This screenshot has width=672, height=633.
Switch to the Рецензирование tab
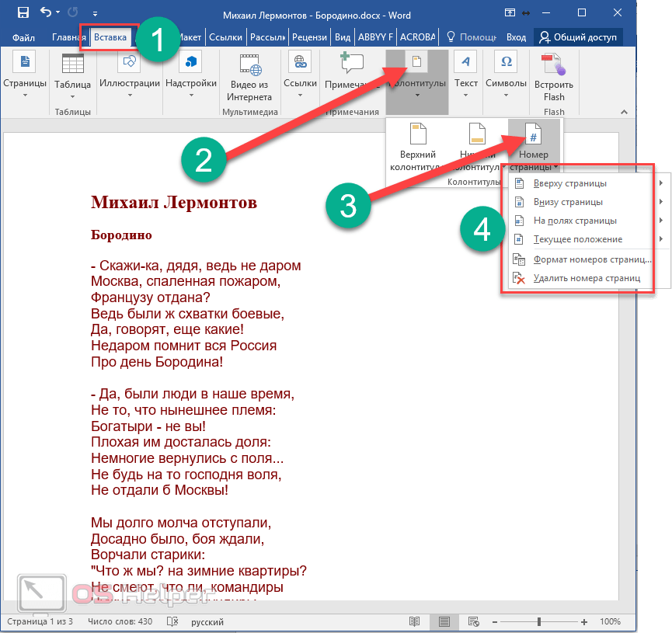309,37
